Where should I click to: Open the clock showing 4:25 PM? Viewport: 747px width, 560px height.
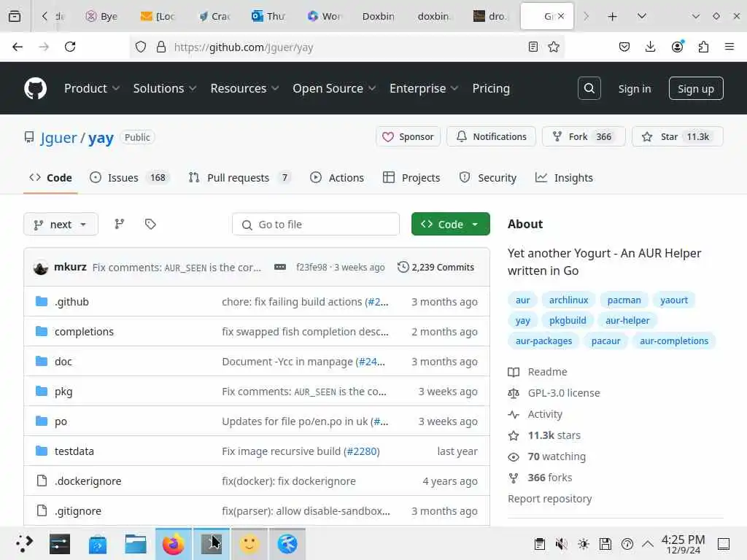pos(683,544)
